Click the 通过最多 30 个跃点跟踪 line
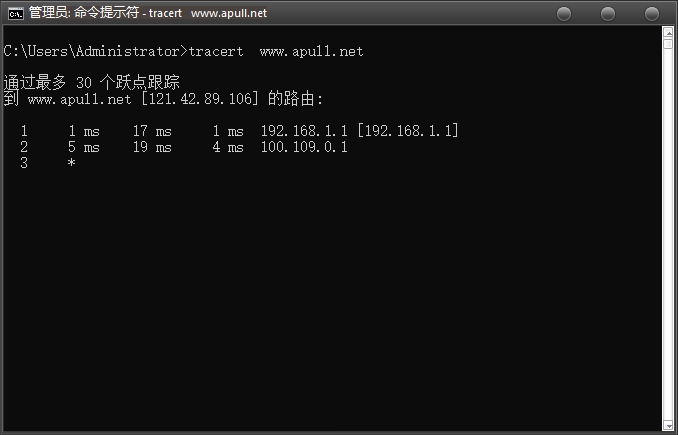Viewport: 678px width, 435px height. click(91, 82)
